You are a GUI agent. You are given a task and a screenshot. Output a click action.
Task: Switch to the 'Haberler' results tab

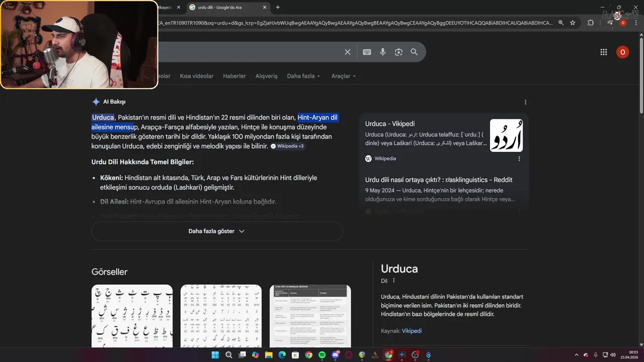[x=234, y=76]
